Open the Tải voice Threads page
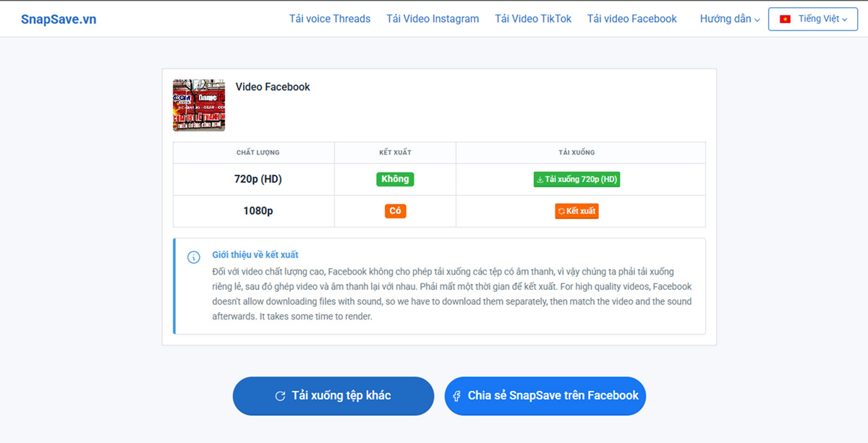The height and width of the screenshot is (443, 868). [330, 19]
